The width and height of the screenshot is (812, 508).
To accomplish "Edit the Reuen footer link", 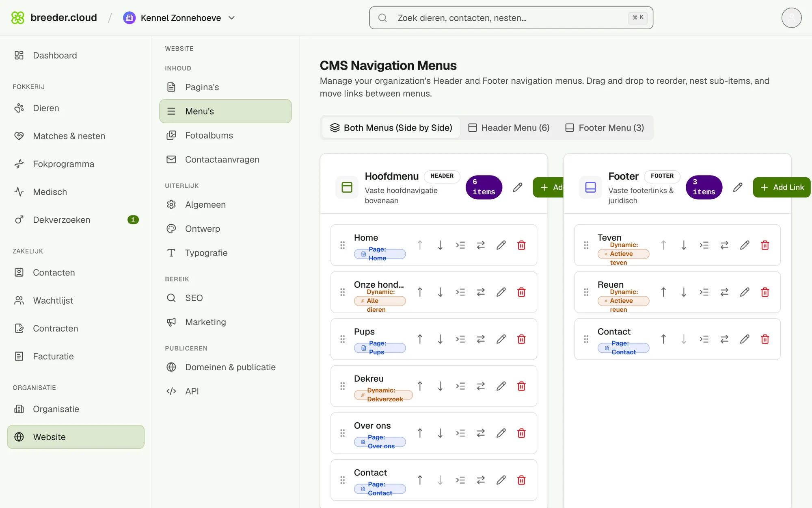I will pyautogui.click(x=745, y=292).
